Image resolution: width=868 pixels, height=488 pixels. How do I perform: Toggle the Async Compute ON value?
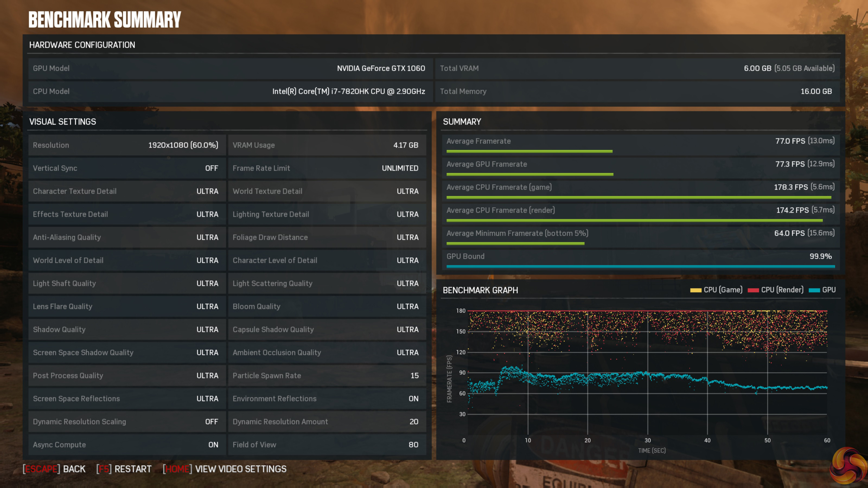click(x=213, y=445)
